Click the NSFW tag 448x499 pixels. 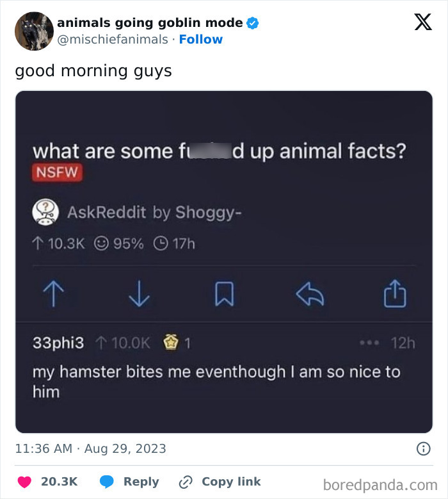[x=58, y=174]
